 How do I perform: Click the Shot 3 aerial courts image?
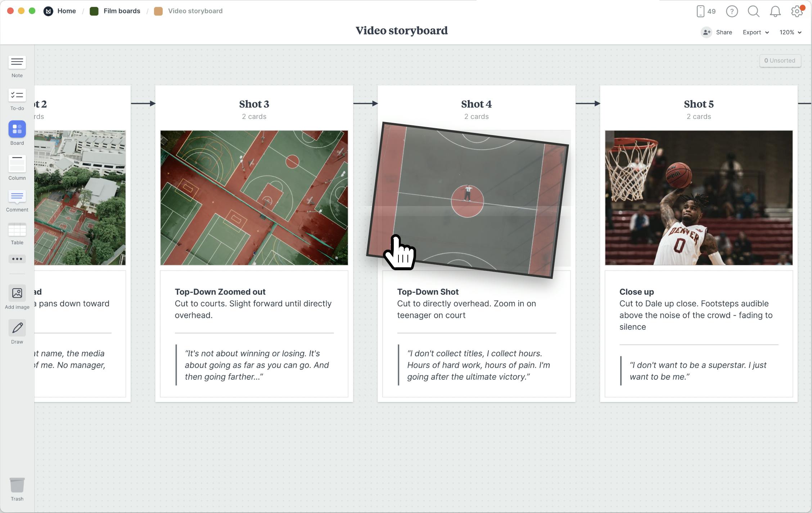(254, 198)
